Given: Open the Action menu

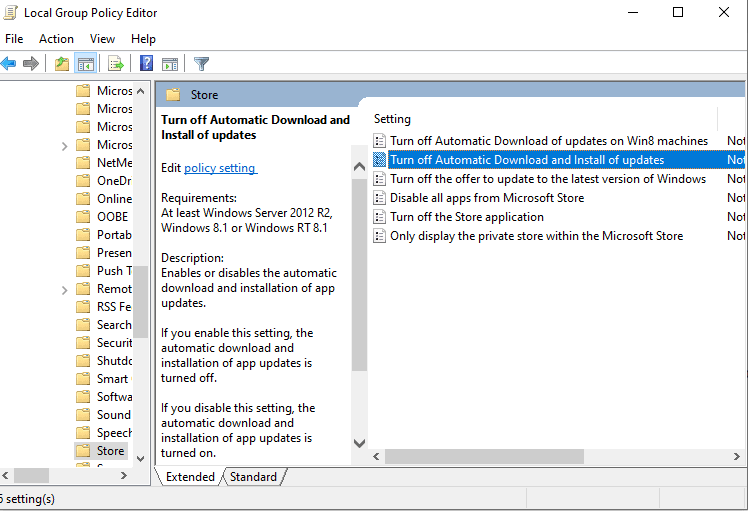Looking at the screenshot, I should click(x=56, y=39).
